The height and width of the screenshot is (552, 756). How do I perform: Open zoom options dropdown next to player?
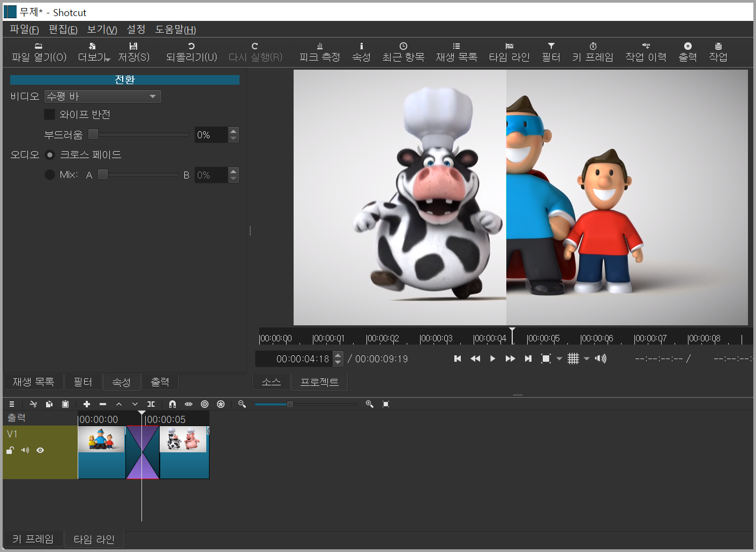[x=559, y=359]
